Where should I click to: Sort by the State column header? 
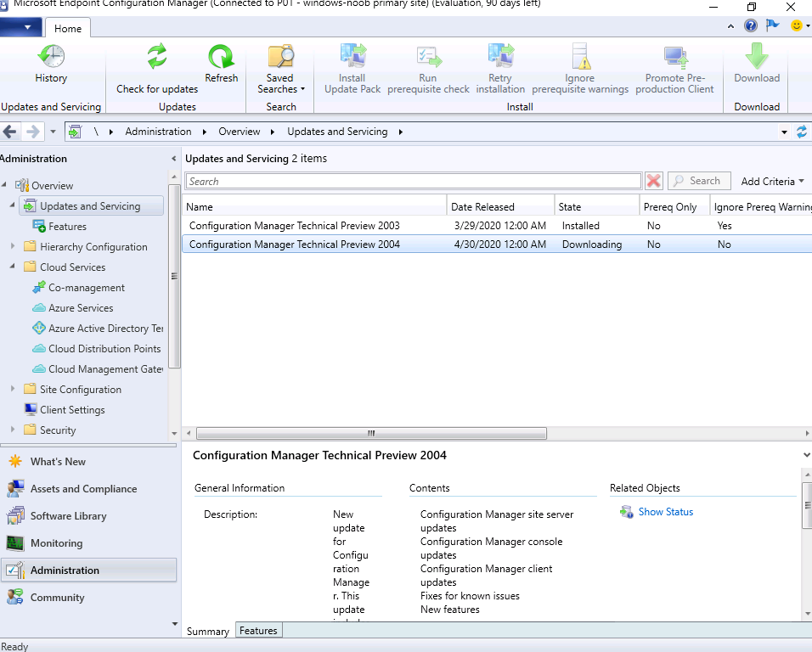(x=597, y=207)
